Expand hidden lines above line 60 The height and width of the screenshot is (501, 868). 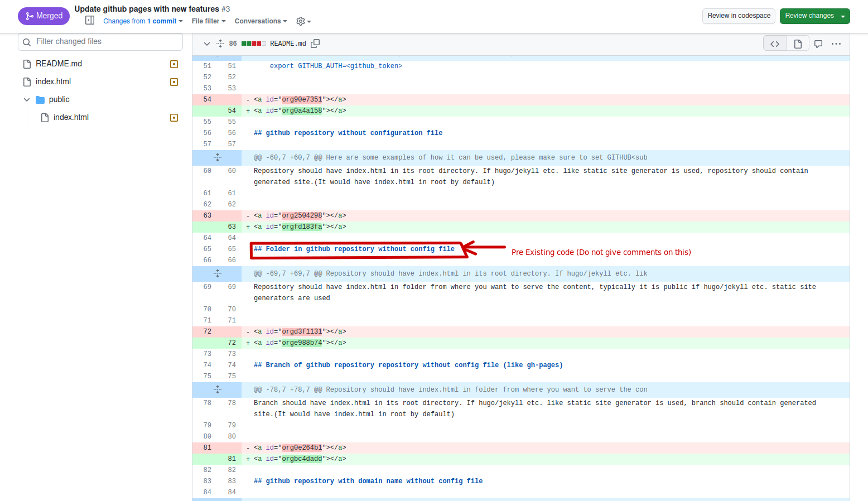(217, 157)
